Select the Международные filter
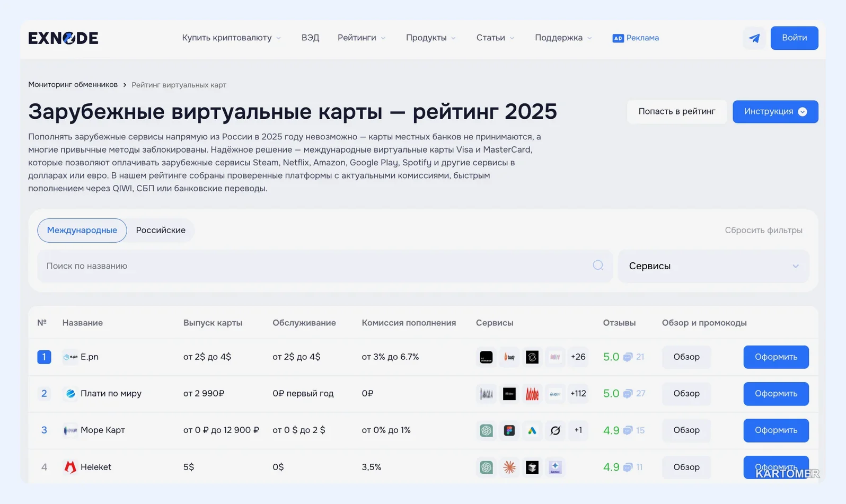Viewport: 846px width, 504px height. click(82, 230)
